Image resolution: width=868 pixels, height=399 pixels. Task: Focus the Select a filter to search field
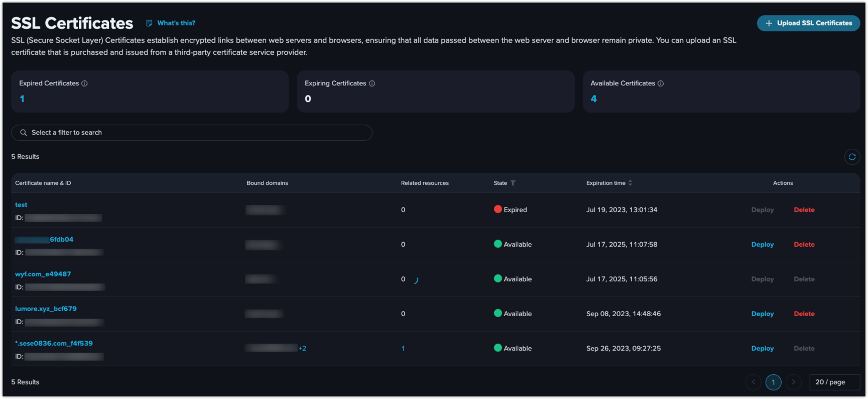[x=192, y=133]
